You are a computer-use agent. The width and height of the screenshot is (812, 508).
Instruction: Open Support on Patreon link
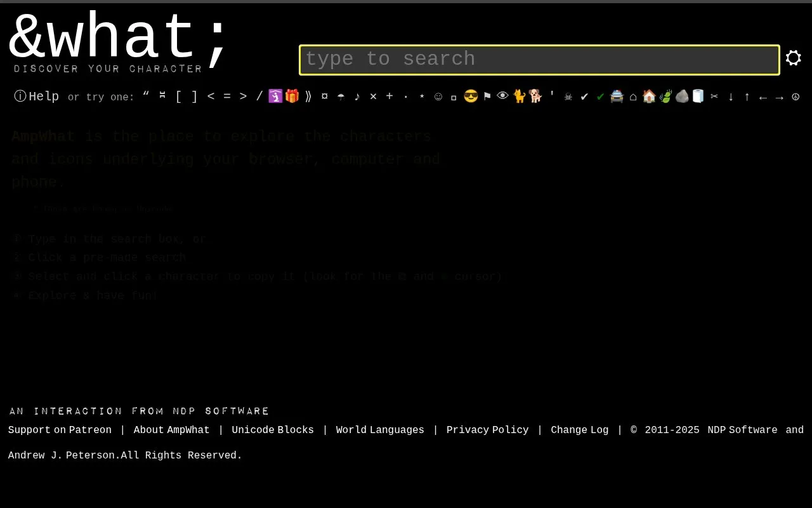tap(60, 430)
